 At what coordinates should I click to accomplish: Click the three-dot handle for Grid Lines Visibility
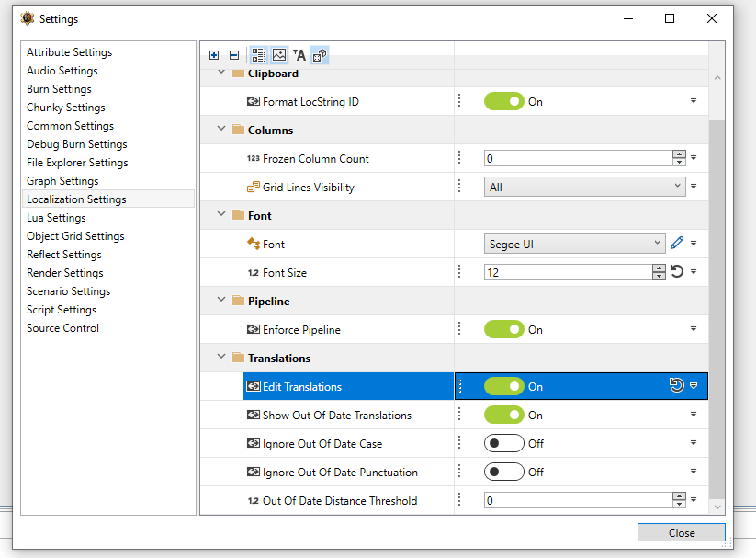[x=459, y=186]
